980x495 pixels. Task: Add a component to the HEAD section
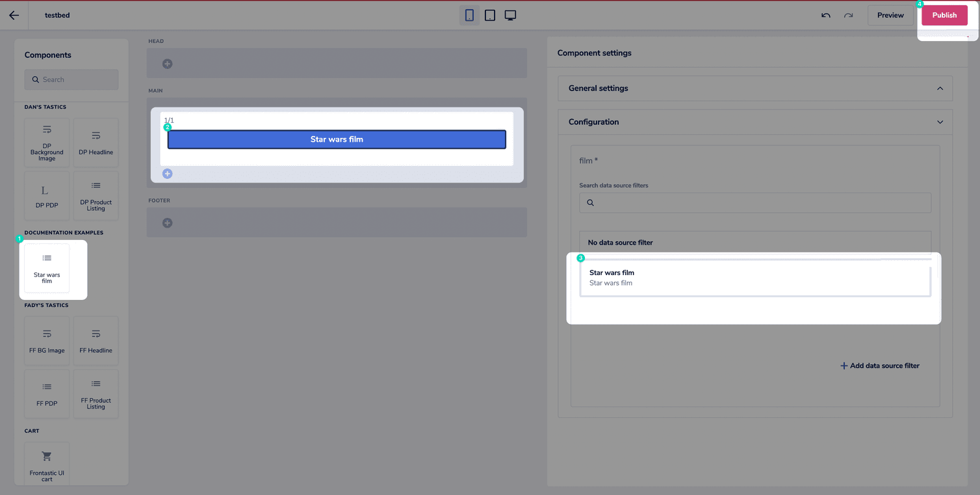pyautogui.click(x=167, y=63)
